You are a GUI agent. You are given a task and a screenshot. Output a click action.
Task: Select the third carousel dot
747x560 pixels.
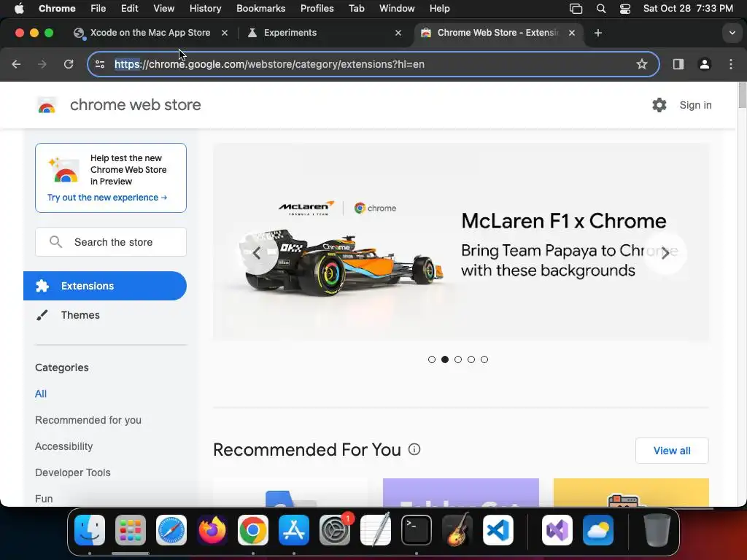pos(458,359)
